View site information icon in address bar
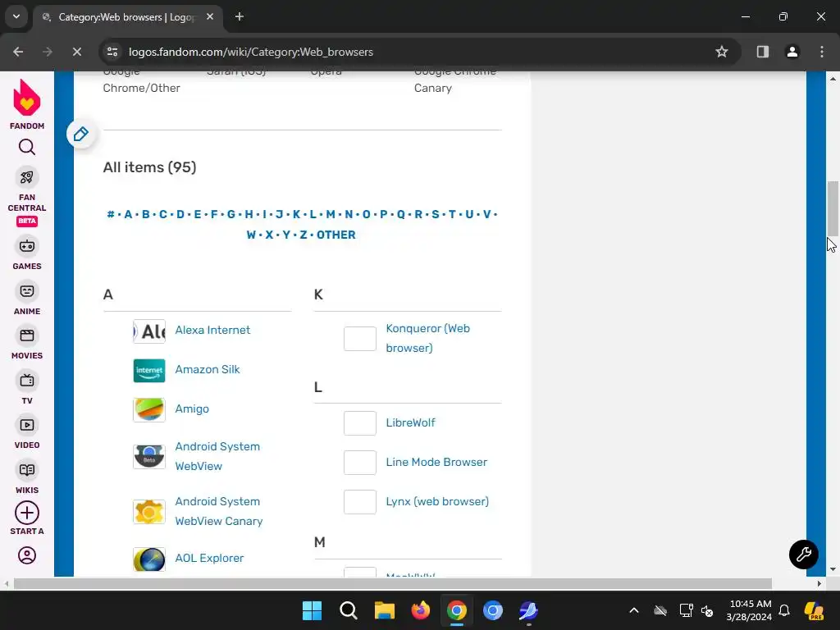840x630 pixels. point(112,52)
